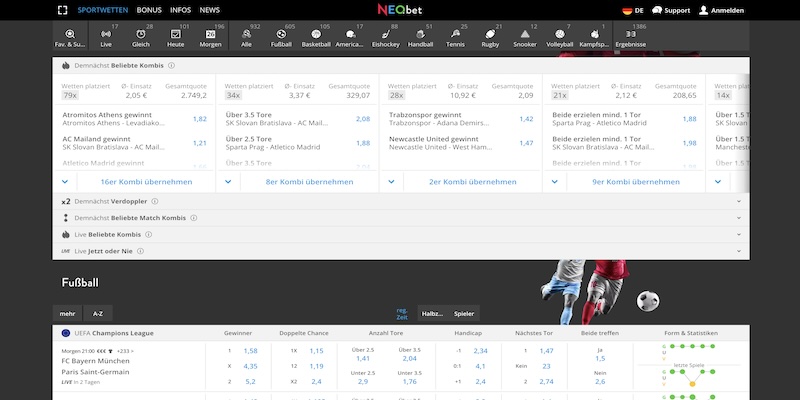The height and width of the screenshot is (400, 800).
Task: Select the Heute calendar icon
Action: tap(176, 34)
